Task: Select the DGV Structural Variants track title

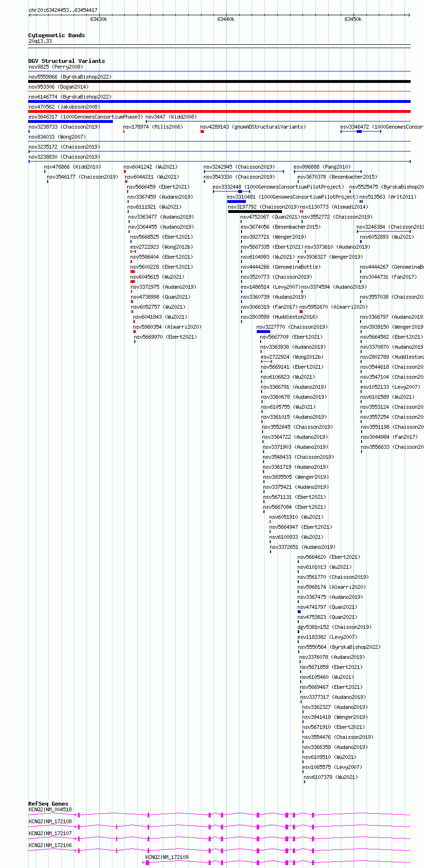Action: 67,61
